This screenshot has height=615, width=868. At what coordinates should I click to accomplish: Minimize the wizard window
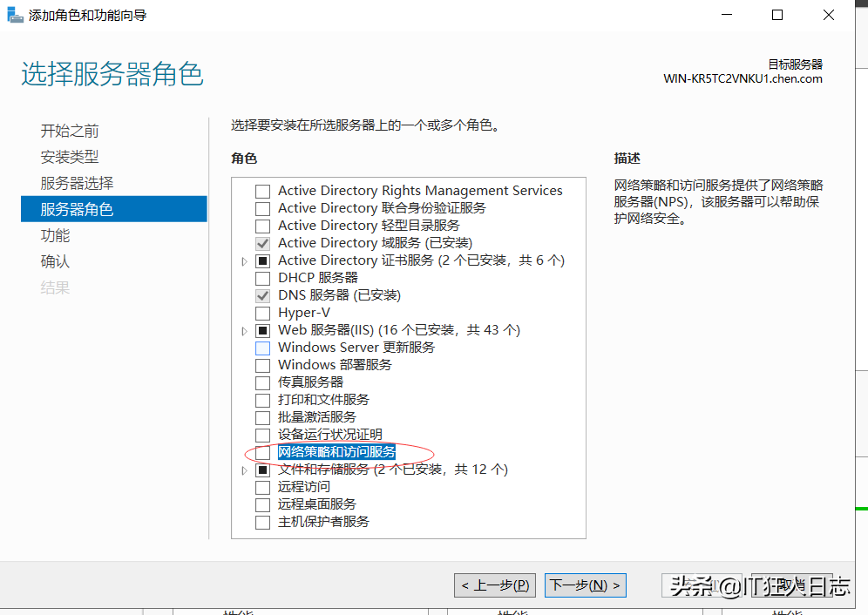coord(727,15)
